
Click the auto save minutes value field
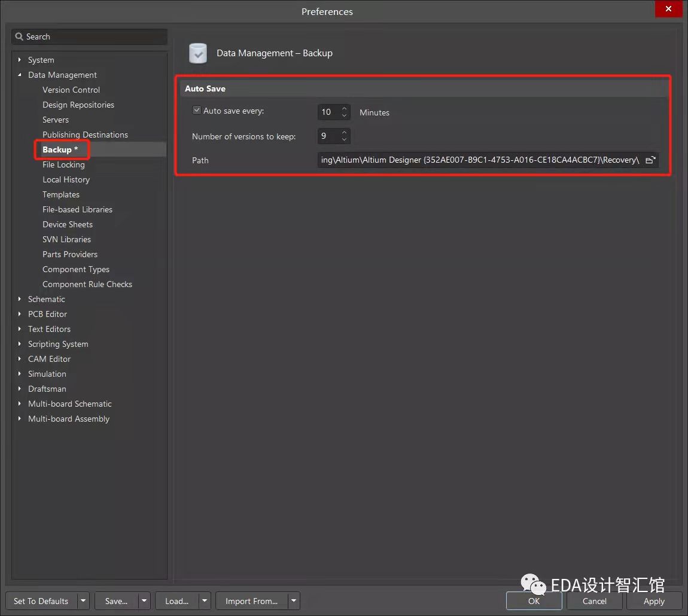click(328, 112)
